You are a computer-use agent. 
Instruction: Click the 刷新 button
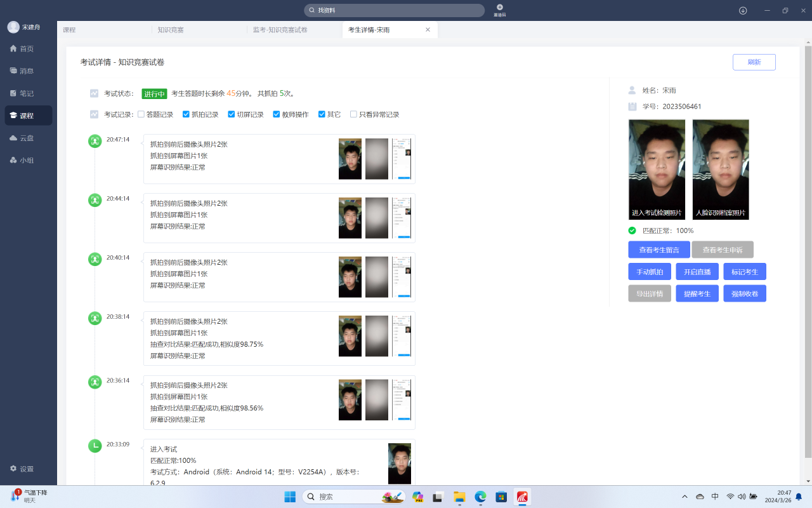tap(754, 62)
